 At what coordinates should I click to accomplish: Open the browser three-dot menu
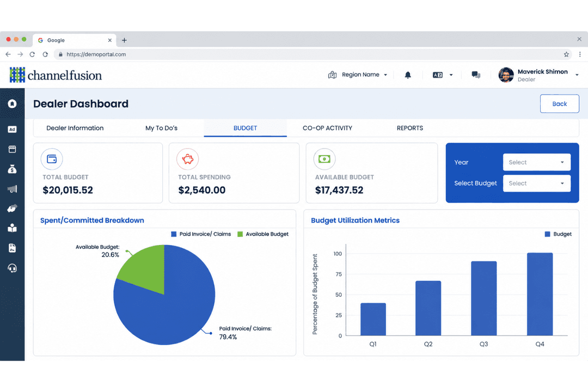click(x=580, y=54)
